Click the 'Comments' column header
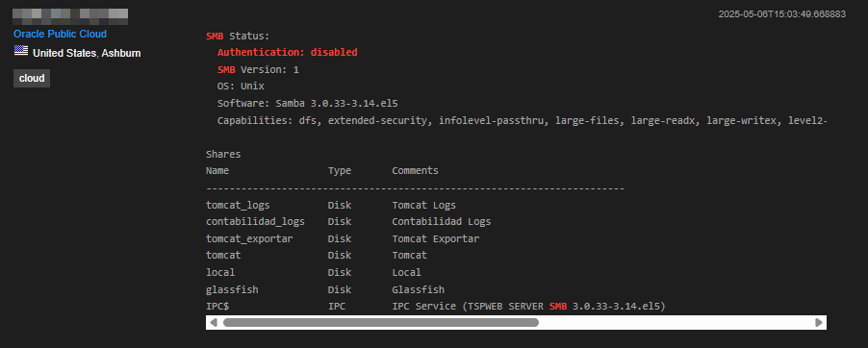This screenshot has height=348, width=868. coord(415,170)
